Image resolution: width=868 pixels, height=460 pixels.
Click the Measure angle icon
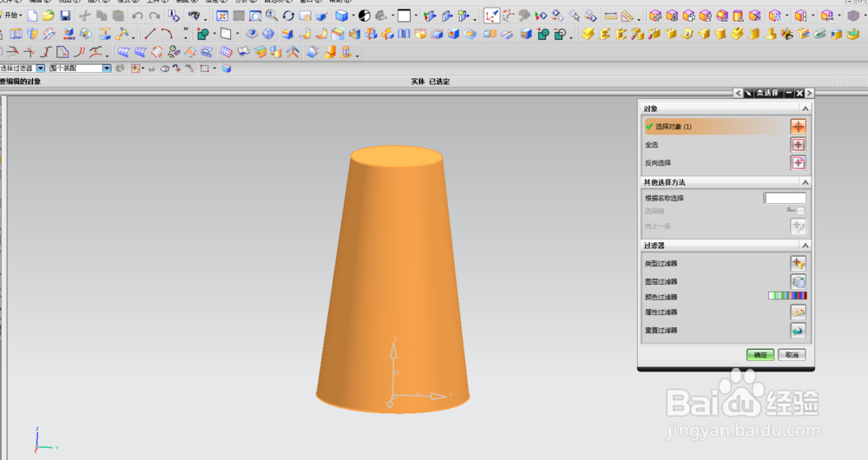click(628, 16)
